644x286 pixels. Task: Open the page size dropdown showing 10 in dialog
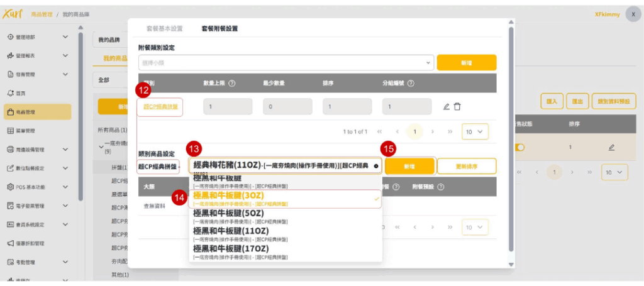point(475,132)
